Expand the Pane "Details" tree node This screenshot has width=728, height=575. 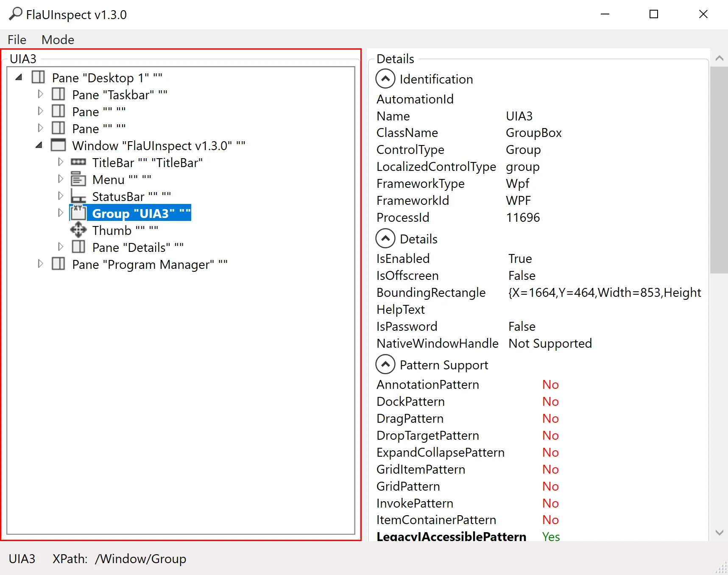click(x=61, y=247)
